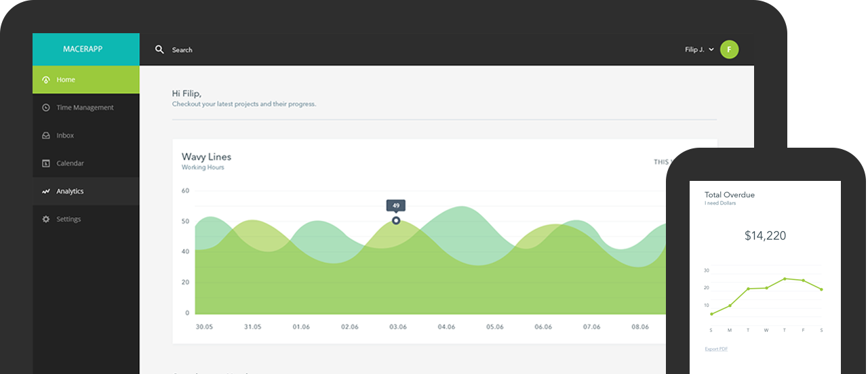This screenshot has width=868, height=374.
Task: Go to the Inbox menu label
Action: point(65,136)
